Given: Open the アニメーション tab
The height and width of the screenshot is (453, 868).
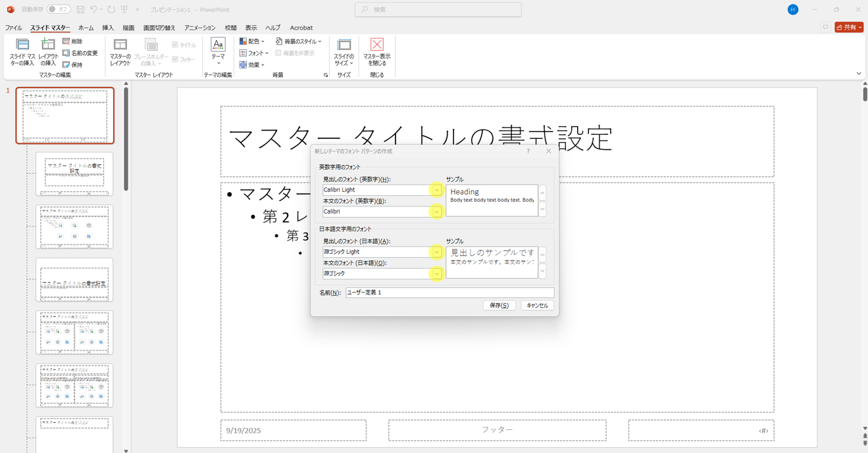Looking at the screenshot, I should point(199,28).
